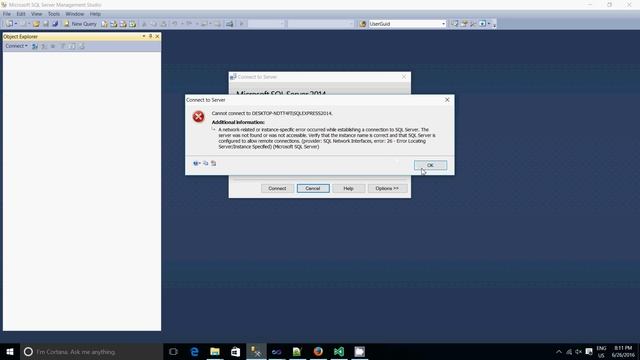Open the Windows Store from the taskbar
This screenshot has width=640, height=360.
236,351
